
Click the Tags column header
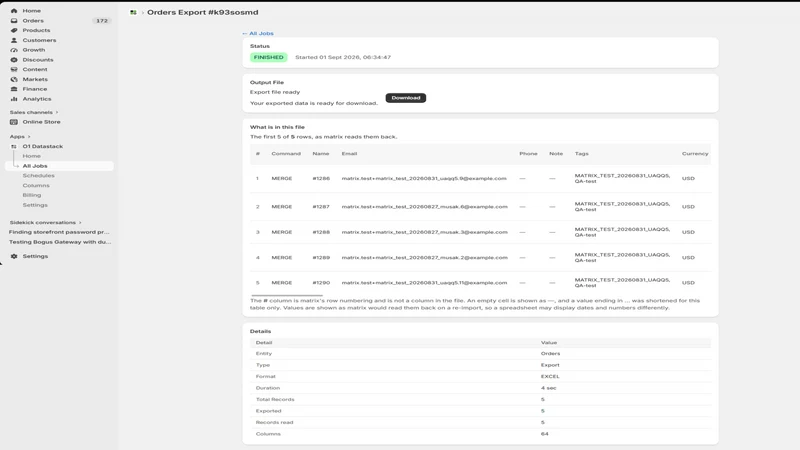582,154
